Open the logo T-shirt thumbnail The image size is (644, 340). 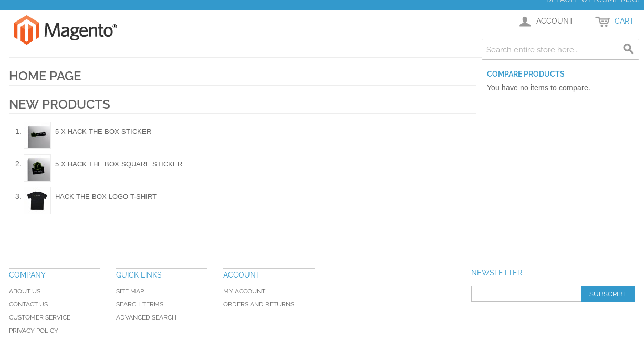click(37, 200)
